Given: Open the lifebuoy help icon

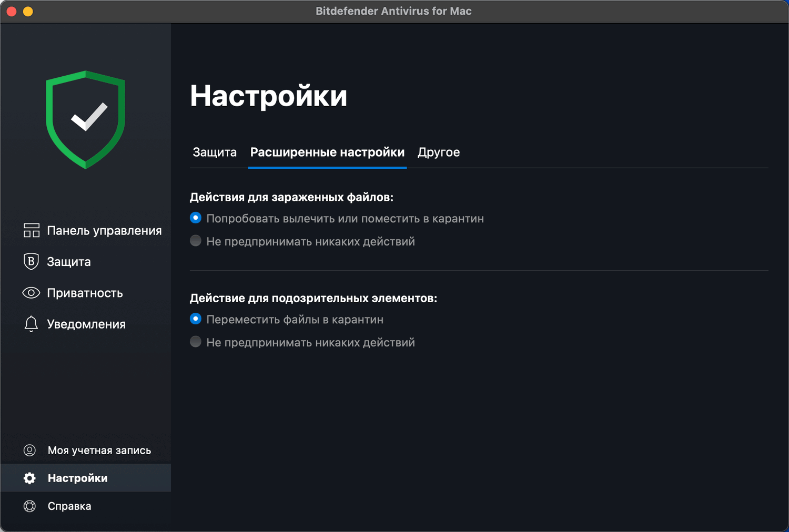Looking at the screenshot, I should pyautogui.click(x=30, y=506).
